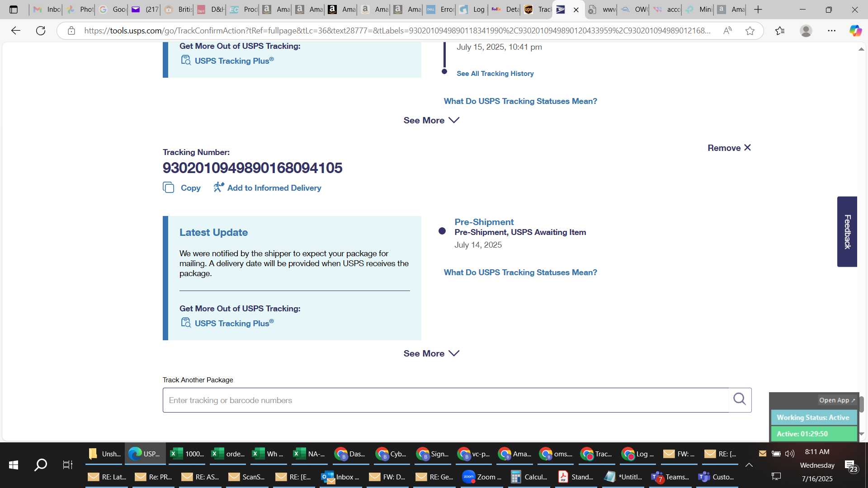868x488 pixels.
Task: Expand See More under the first package
Action: click(431, 120)
